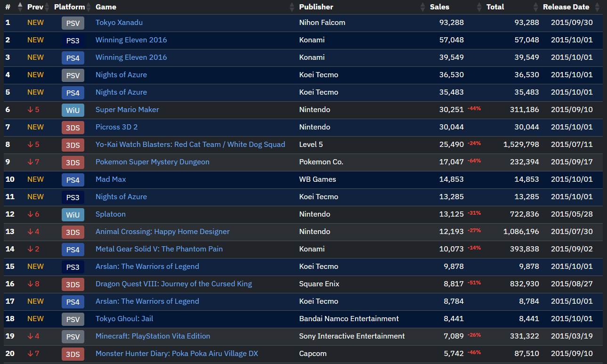Follow the Dragon Quest VIII link

tap(174, 284)
